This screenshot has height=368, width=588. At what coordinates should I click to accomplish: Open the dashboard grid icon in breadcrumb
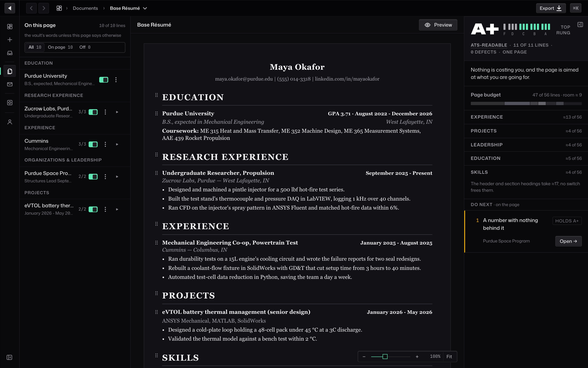(x=59, y=8)
